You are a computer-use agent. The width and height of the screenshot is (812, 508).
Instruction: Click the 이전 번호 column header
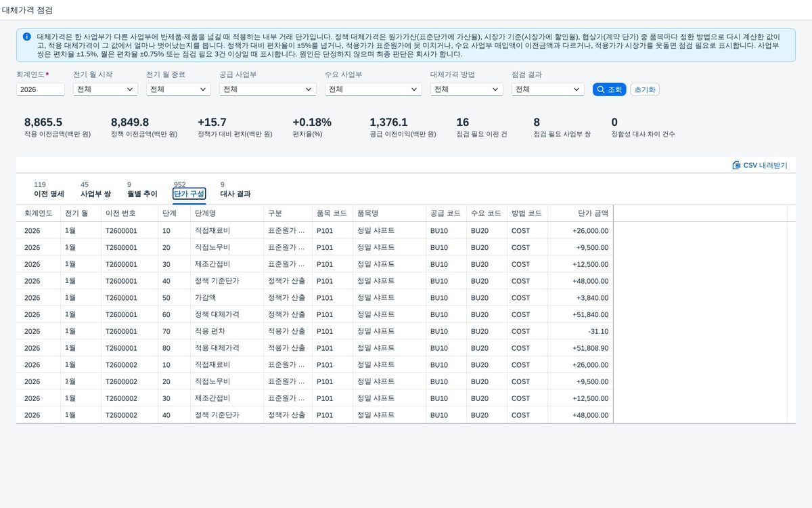pyautogui.click(x=130, y=213)
